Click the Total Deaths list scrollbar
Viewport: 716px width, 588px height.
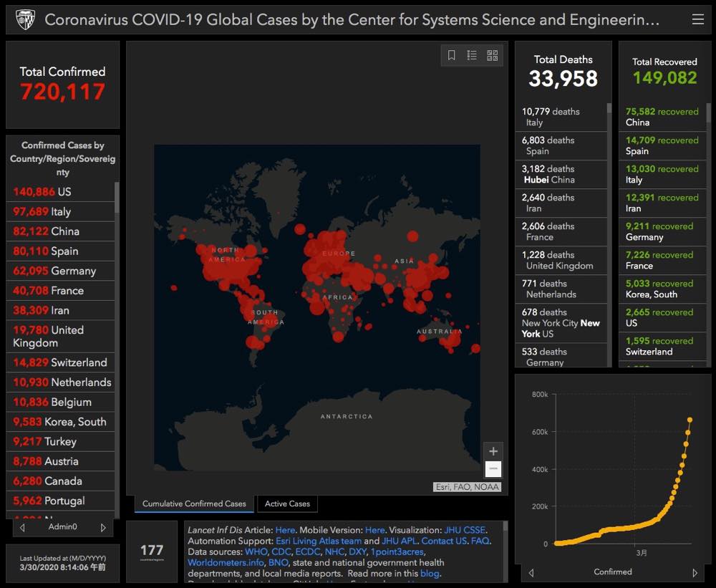tap(609, 108)
